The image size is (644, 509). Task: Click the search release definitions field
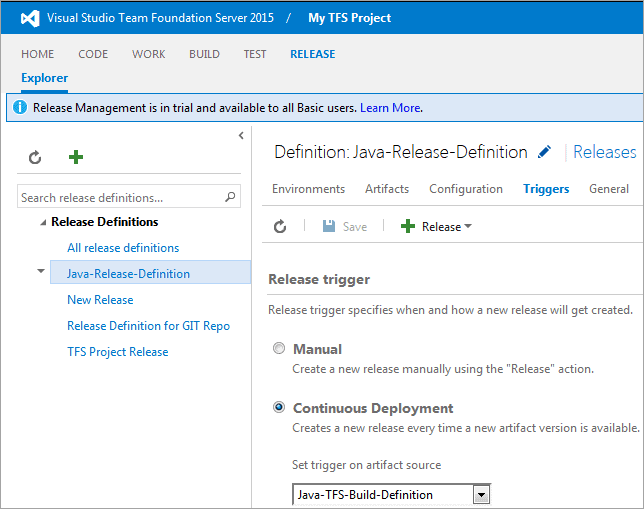[120, 198]
